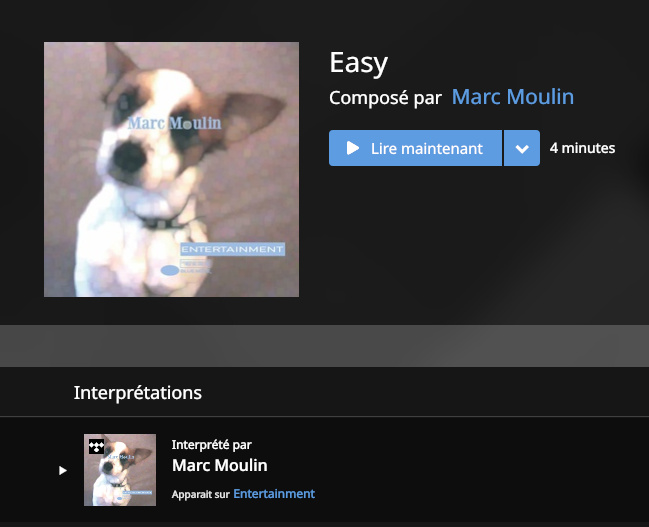Image resolution: width=649 pixels, height=527 pixels.
Task: Click the play triangle inside Lire maintenant
Action: click(x=353, y=148)
